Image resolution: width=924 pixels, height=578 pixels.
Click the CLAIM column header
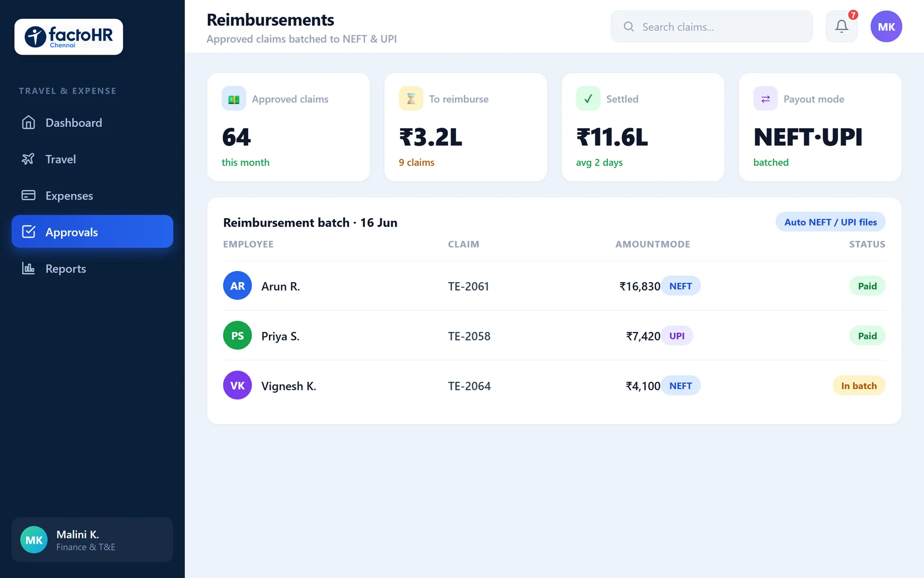464,244
